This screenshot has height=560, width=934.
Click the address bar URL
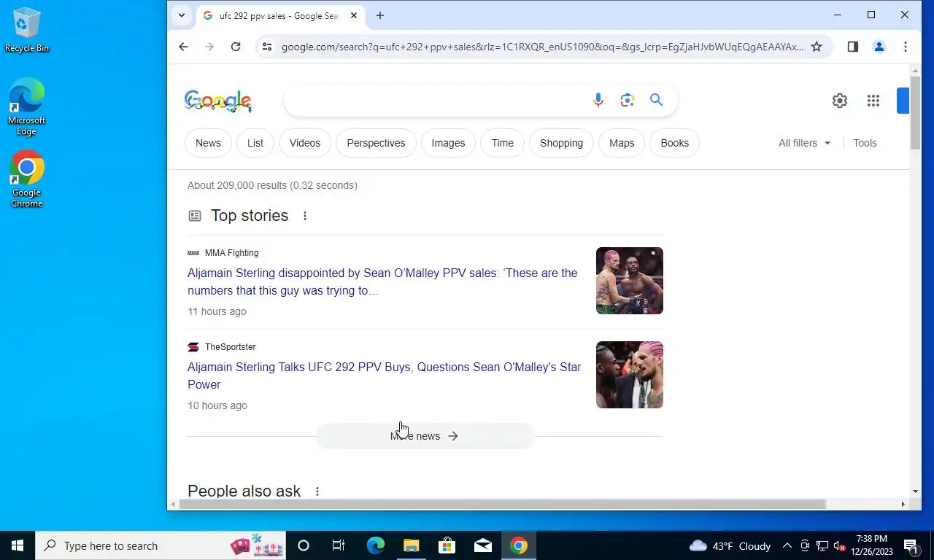point(542,47)
